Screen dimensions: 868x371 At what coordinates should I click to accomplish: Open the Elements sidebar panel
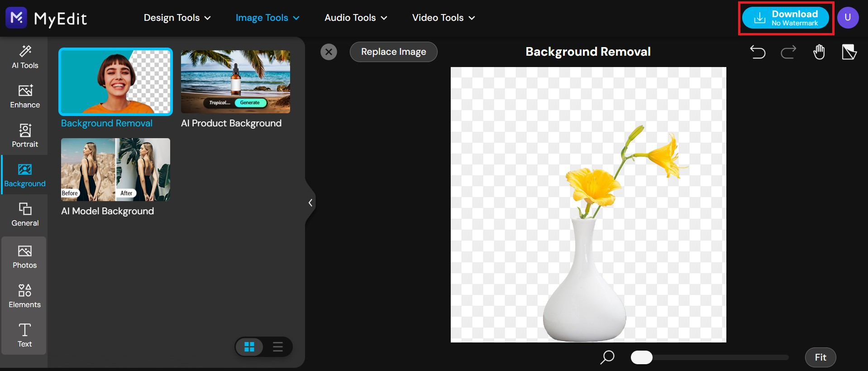click(24, 296)
